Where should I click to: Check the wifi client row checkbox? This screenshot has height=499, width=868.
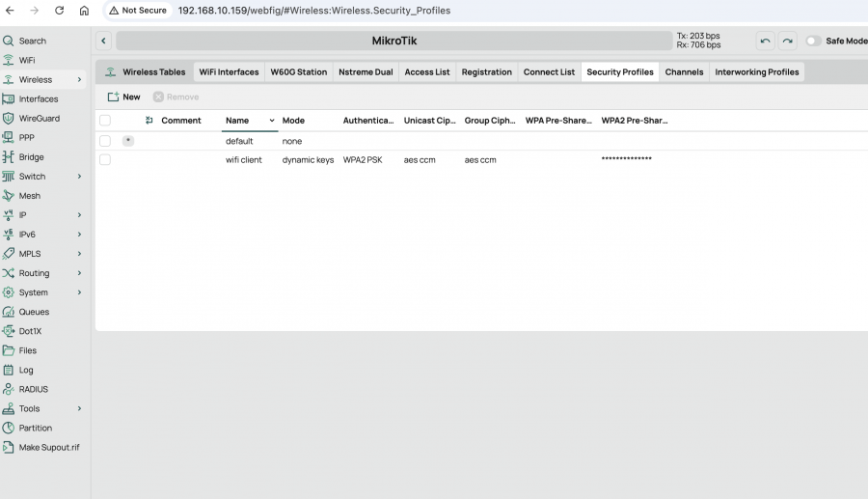105,159
